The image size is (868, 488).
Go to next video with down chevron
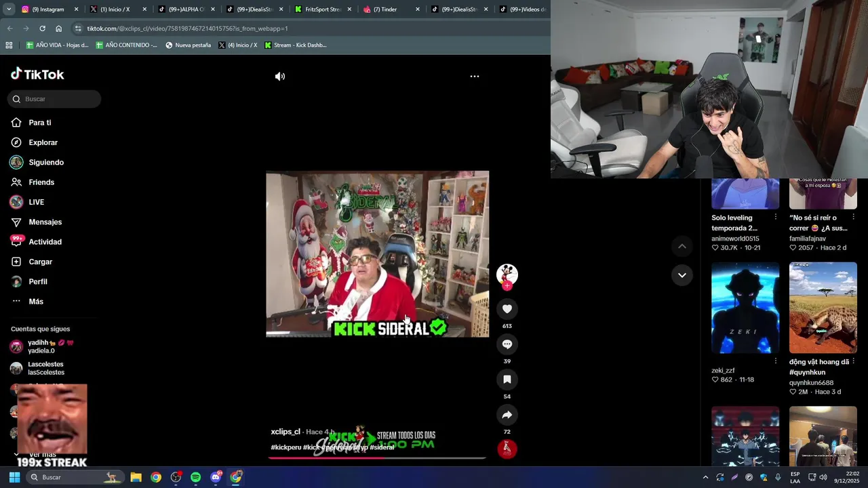(682, 275)
